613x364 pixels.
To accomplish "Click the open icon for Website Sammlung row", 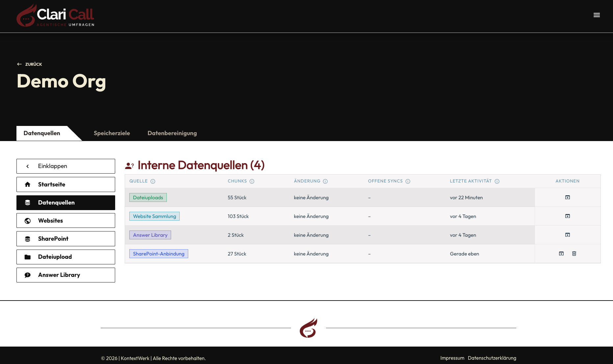I will coord(568,216).
